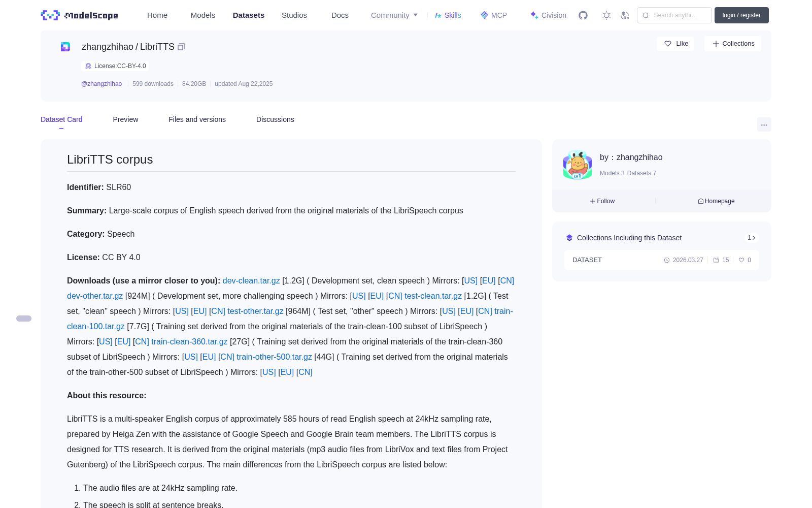
Task: Click the Models 3 count text
Action: (x=612, y=173)
